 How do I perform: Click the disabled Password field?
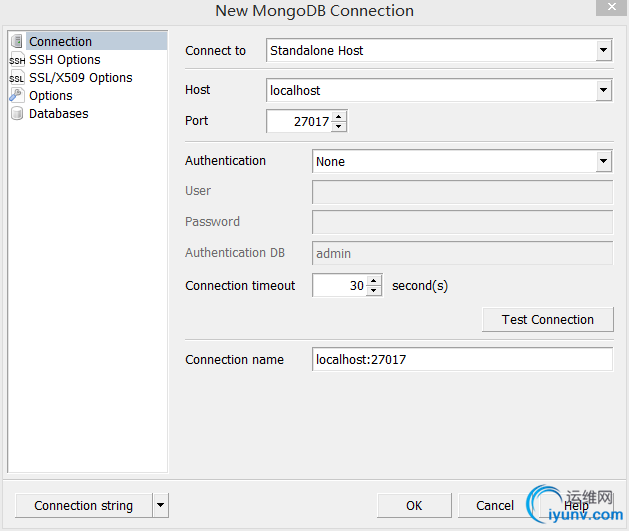[x=462, y=222]
